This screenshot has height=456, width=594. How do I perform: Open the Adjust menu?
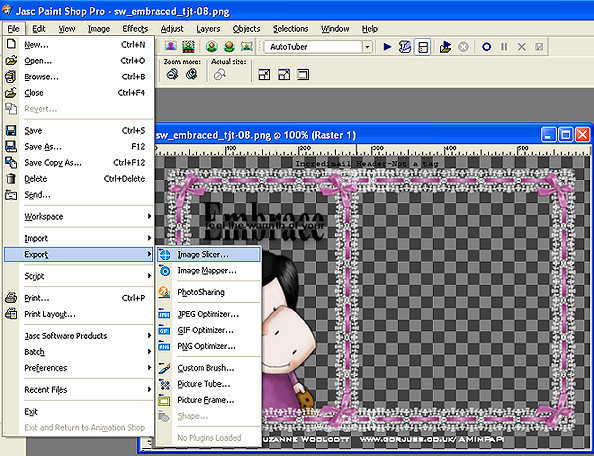pyautogui.click(x=172, y=29)
